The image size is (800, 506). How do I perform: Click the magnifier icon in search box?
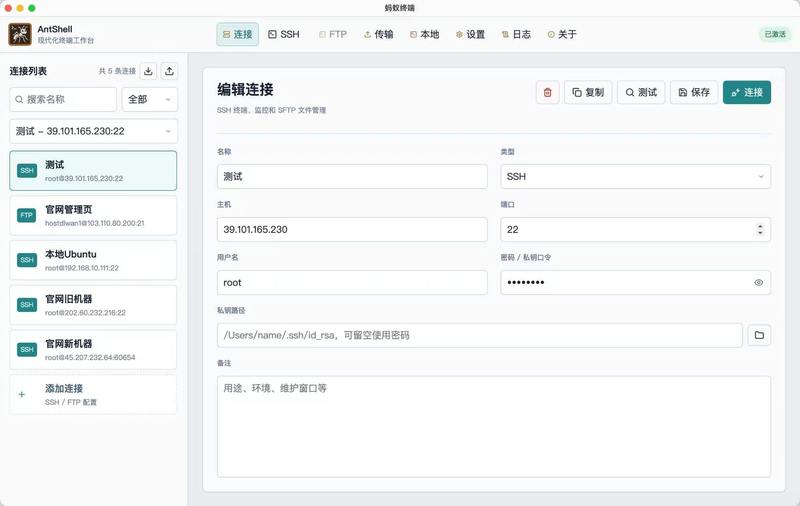[x=19, y=99]
